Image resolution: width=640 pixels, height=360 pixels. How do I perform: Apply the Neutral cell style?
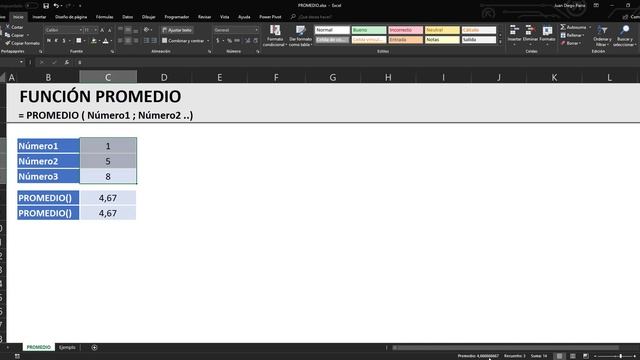click(442, 30)
